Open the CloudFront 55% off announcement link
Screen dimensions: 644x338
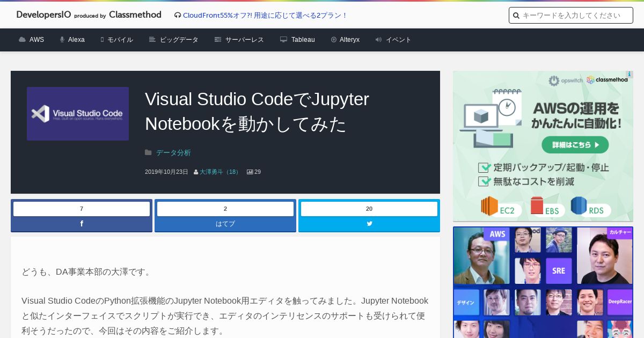[x=265, y=16]
